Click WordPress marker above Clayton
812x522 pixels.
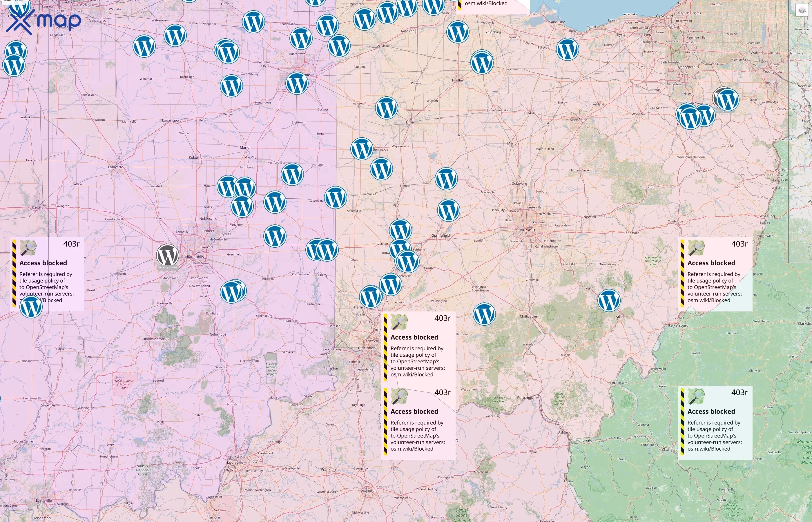pyautogui.click(x=400, y=230)
